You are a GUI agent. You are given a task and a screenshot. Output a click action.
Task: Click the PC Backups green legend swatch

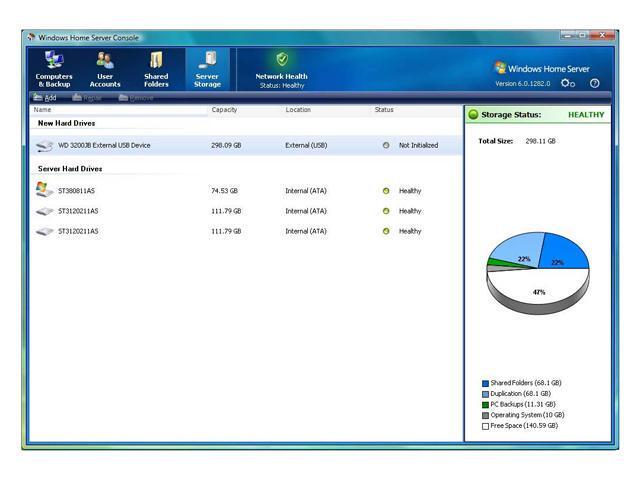pyautogui.click(x=485, y=404)
